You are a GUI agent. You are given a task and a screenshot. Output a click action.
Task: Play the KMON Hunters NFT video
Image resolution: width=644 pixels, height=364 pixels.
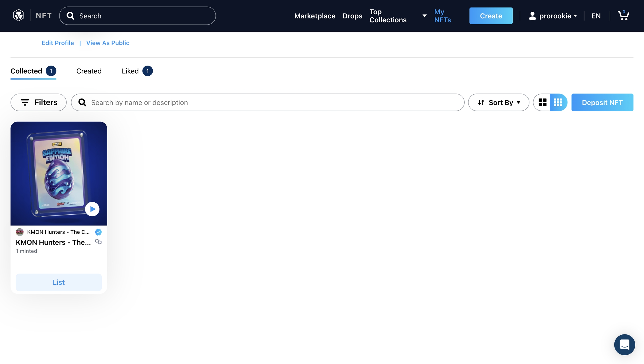click(92, 209)
